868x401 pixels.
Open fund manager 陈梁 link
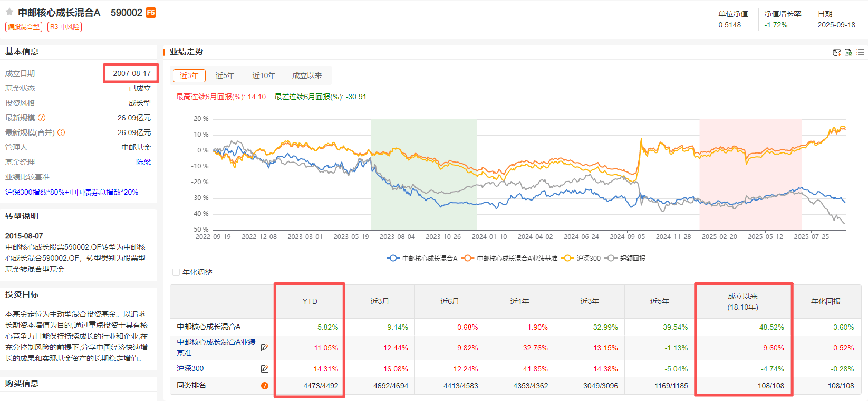pyautogui.click(x=143, y=162)
